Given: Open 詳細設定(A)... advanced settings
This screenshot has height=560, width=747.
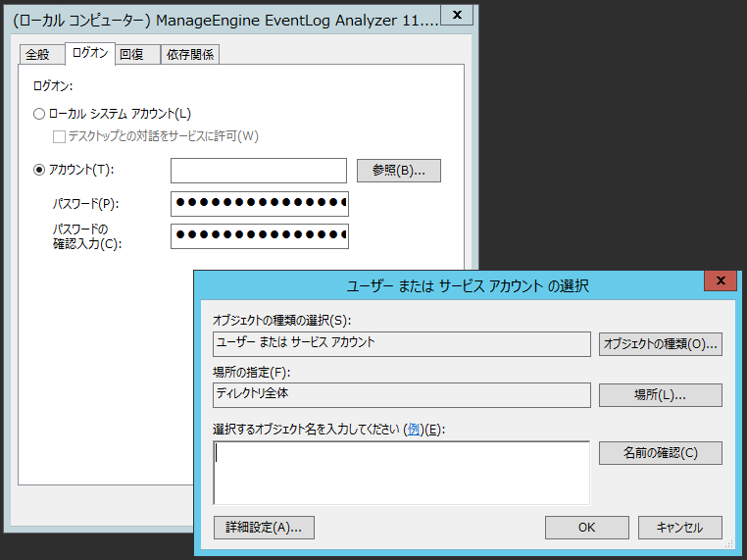Looking at the screenshot, I should tap(264, 528).
